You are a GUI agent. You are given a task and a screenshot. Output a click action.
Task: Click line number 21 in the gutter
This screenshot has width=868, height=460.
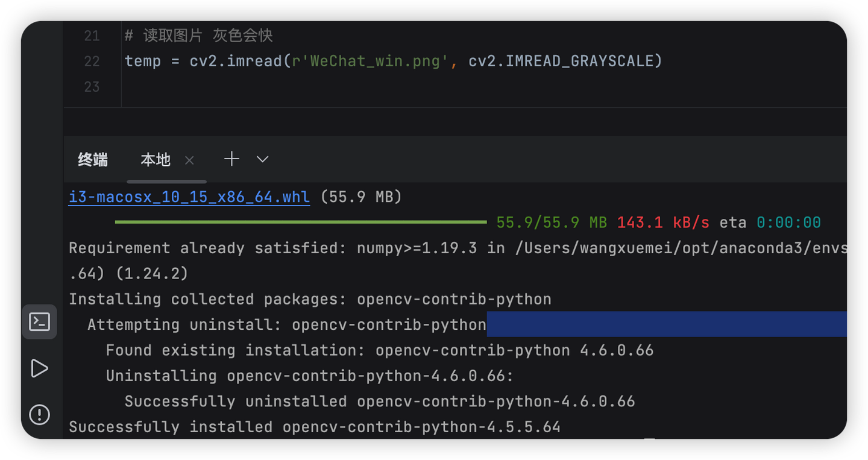pyautogui.click(x=91, y=36)
